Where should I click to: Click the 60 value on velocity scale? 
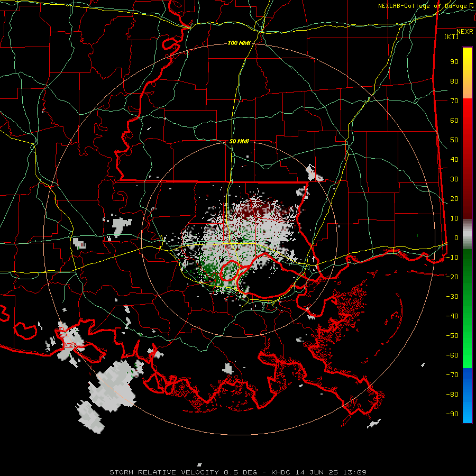[454, 121]
